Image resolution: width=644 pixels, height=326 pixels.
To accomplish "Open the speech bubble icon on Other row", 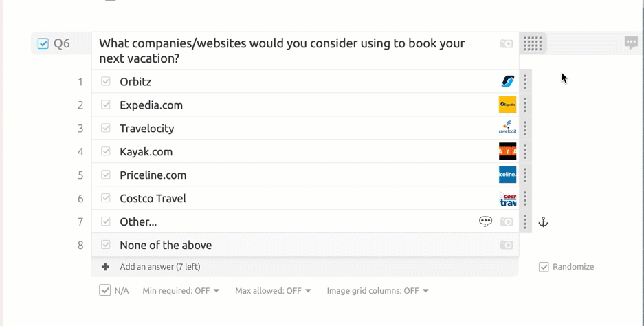I will [485, 221].
